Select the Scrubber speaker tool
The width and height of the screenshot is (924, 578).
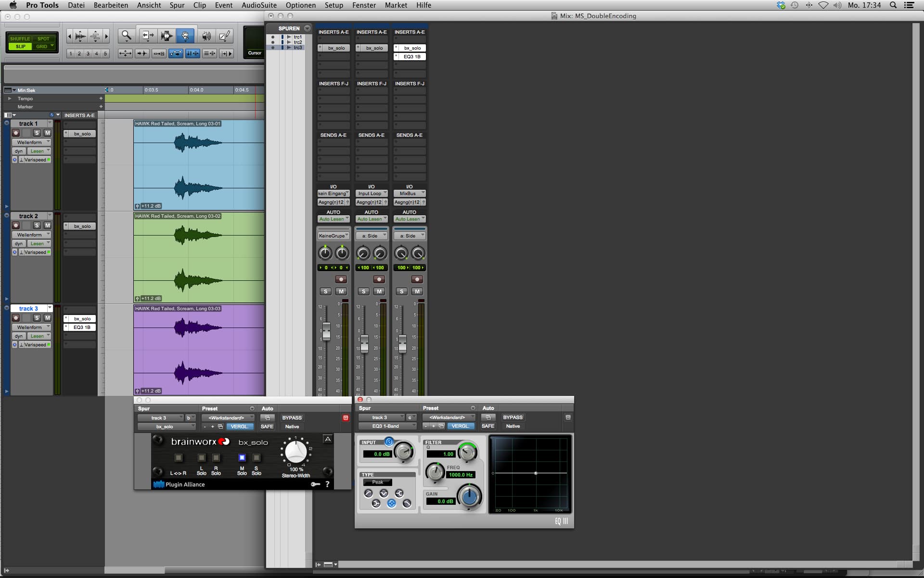pos(206,36)
